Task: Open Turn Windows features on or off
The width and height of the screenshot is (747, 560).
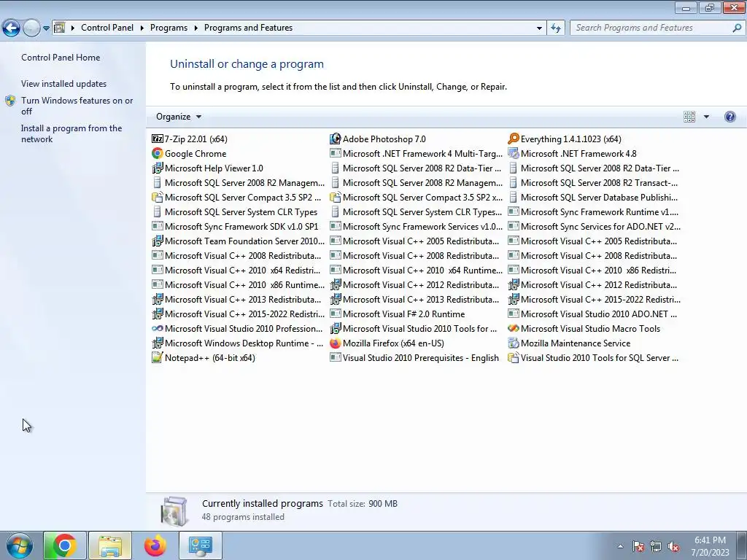Action: (x=77, y=106)
